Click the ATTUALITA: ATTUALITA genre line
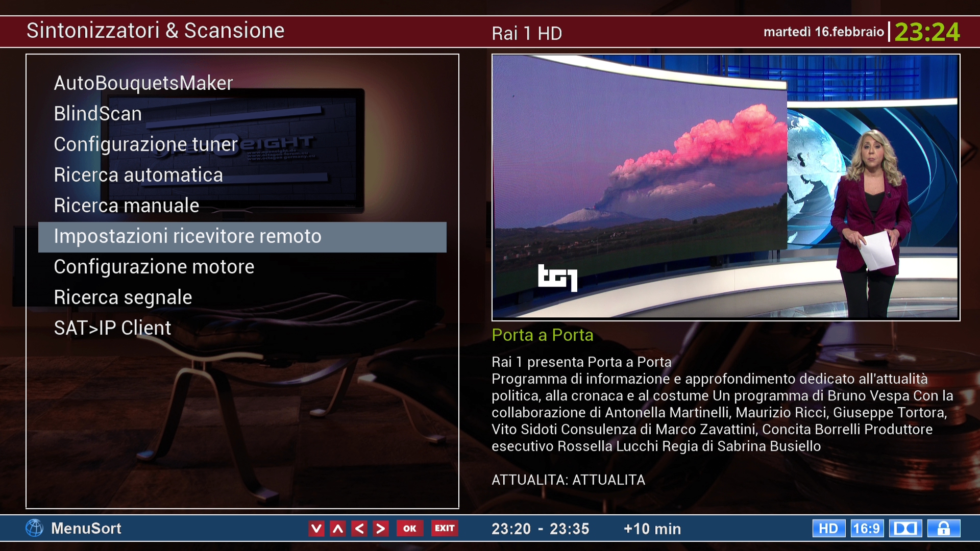Viewport: 980px width, 551px height. [x=568, y=480]
